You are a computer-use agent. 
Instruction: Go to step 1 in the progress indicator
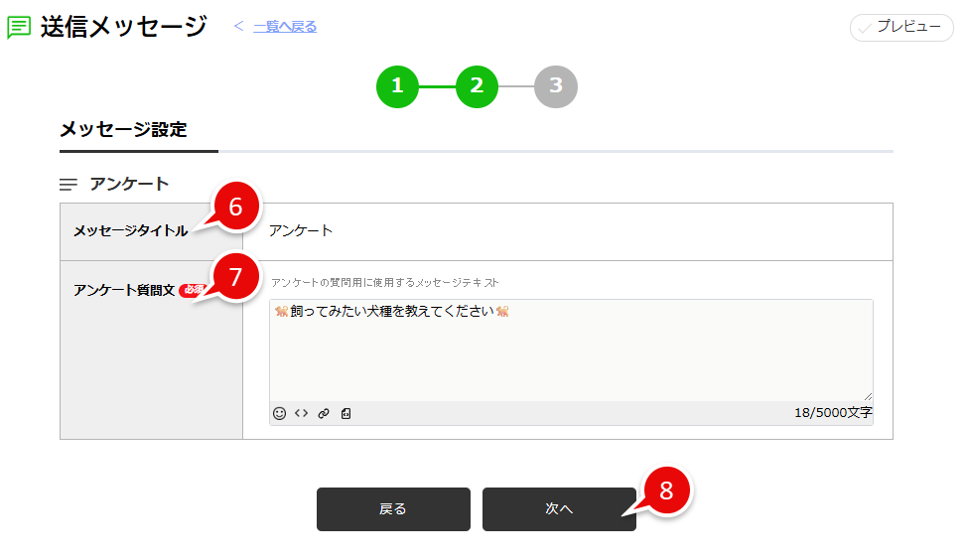point(397,86)
